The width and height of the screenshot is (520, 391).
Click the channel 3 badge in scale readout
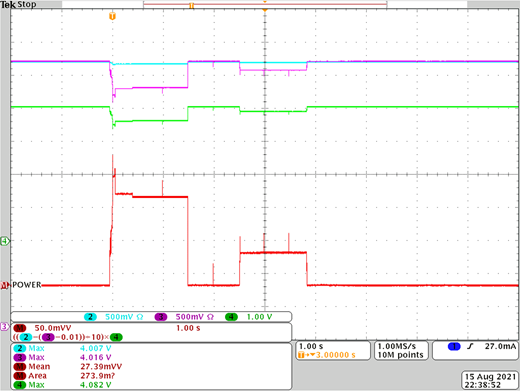(161, 317)
